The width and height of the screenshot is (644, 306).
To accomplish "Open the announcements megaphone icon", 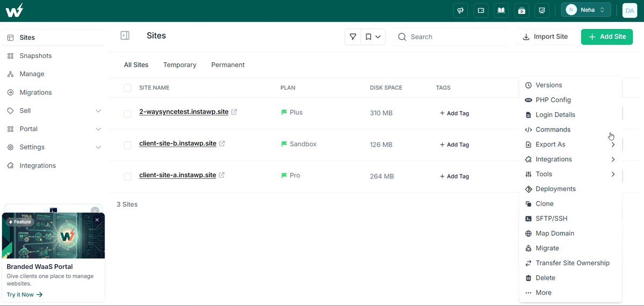I will click(x=460, y=10).
